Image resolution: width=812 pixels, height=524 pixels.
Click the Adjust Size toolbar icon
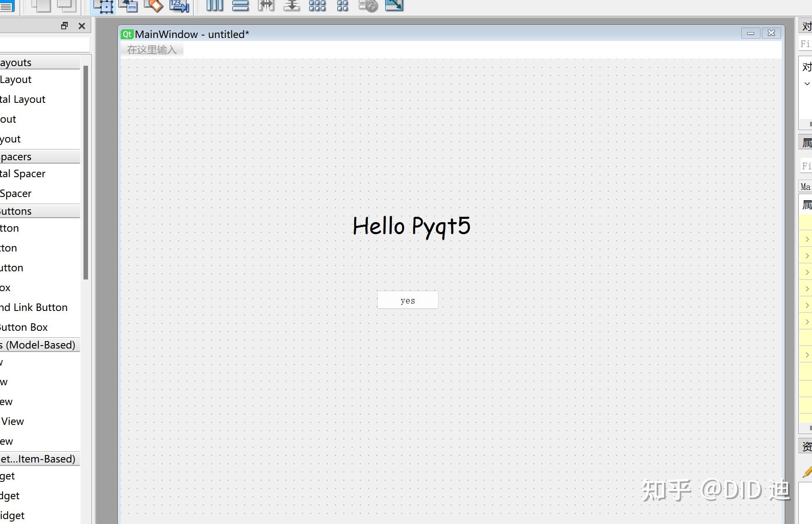click(x=393, y=6)
